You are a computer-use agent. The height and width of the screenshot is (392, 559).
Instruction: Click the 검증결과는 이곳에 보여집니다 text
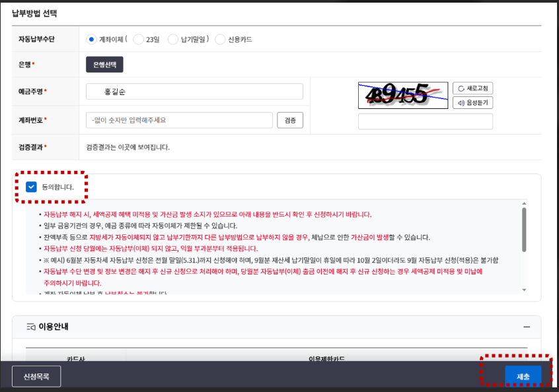(128, 147)
